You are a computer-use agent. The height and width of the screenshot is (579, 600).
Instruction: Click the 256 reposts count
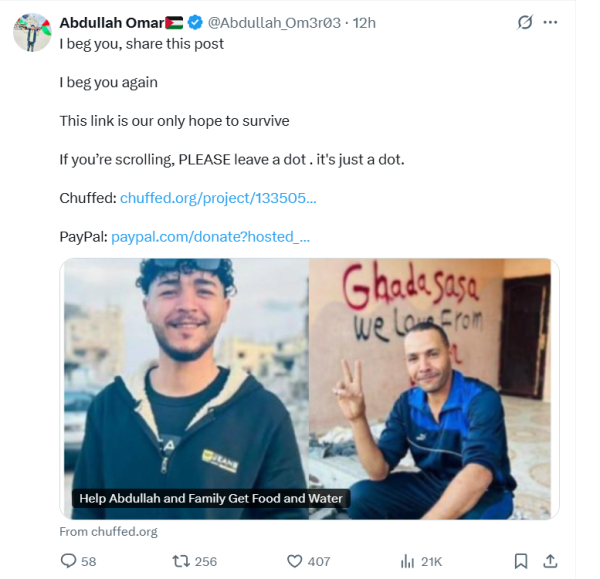click(206, 561)
